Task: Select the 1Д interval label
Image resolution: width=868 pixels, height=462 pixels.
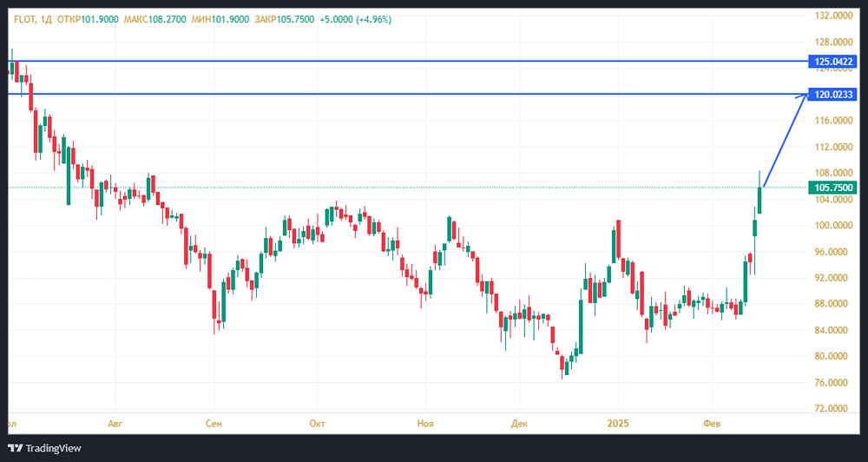Action: pyautogui.click(x=45, y=19)
